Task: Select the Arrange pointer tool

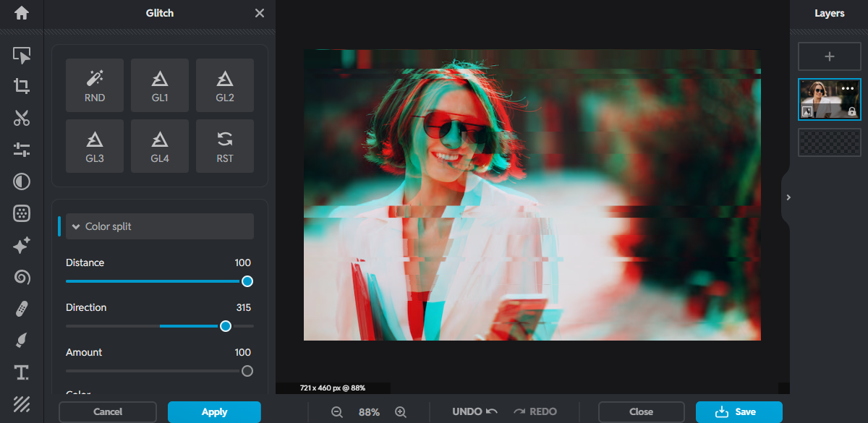Action: pyautogui.click(x=22, y=56)
